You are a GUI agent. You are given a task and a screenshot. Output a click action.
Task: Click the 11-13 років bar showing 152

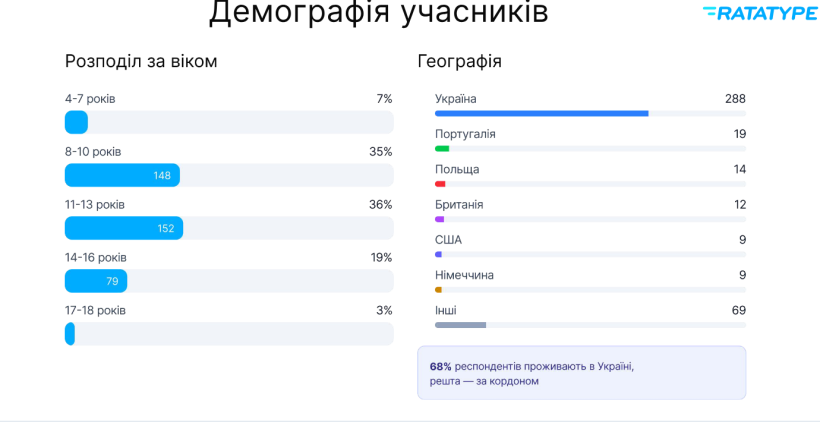pyautogui.click(x=124, y=228)
